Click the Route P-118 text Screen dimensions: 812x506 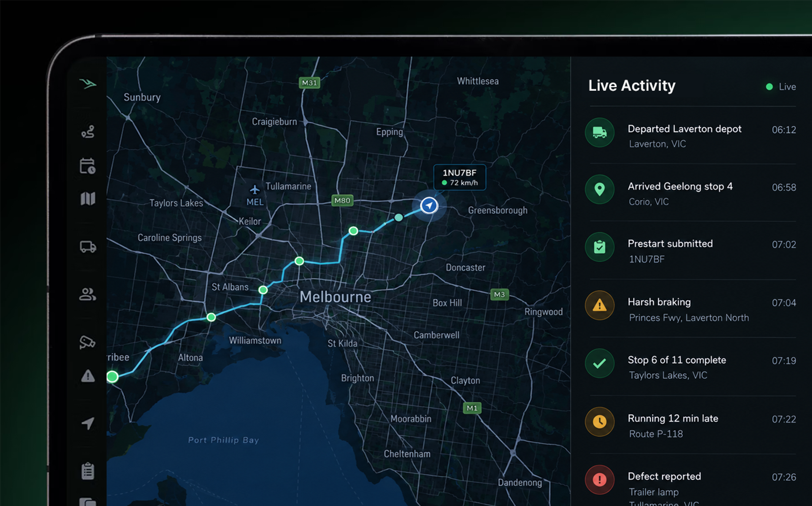(x=656, y=434)
